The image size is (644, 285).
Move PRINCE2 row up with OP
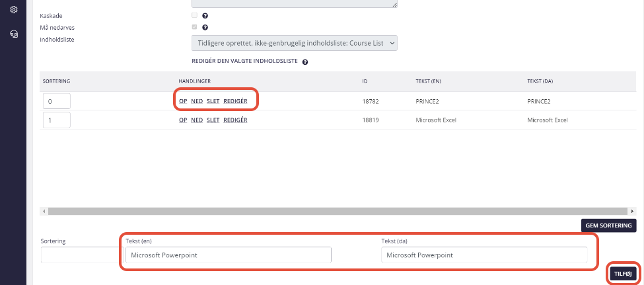tap(183, 101)
